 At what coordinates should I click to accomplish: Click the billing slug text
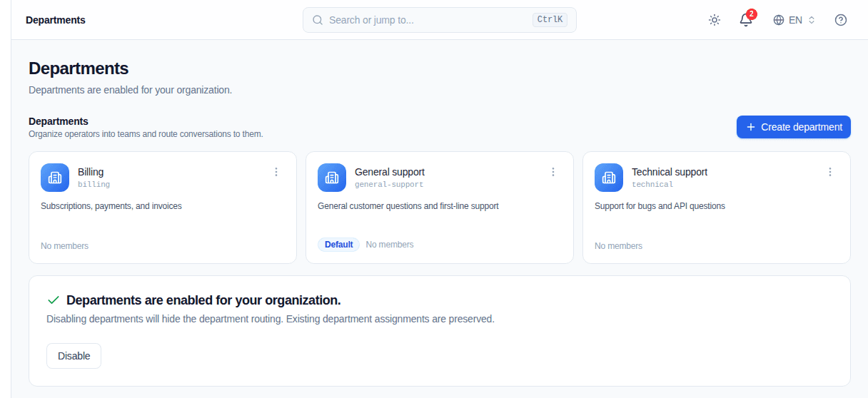click(94, 184)
